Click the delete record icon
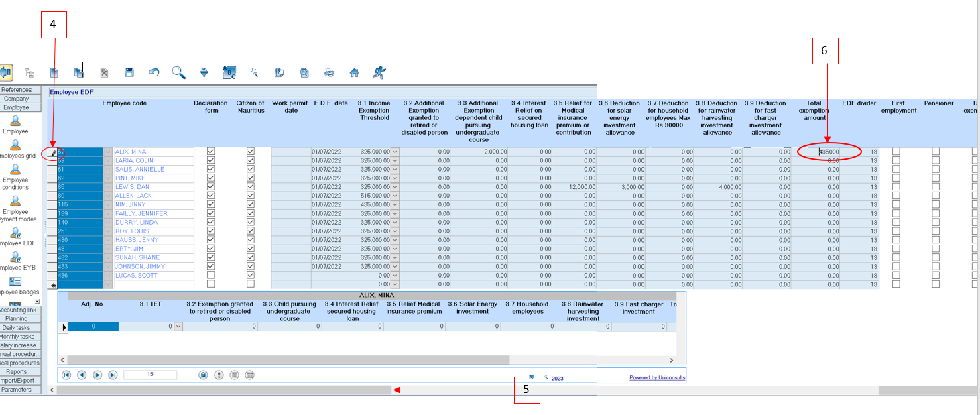 pos(104,72)
